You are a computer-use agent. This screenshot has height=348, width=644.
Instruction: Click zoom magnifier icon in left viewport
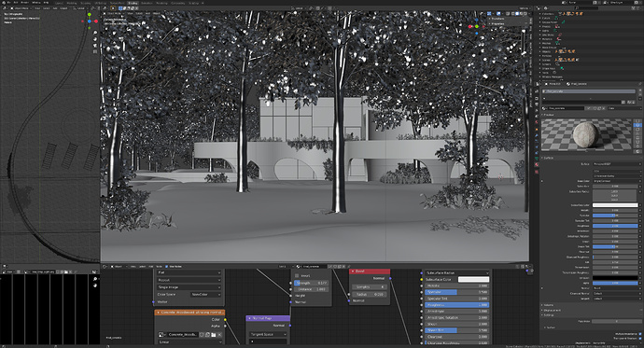pyautogui.click(x=95, y=33)
